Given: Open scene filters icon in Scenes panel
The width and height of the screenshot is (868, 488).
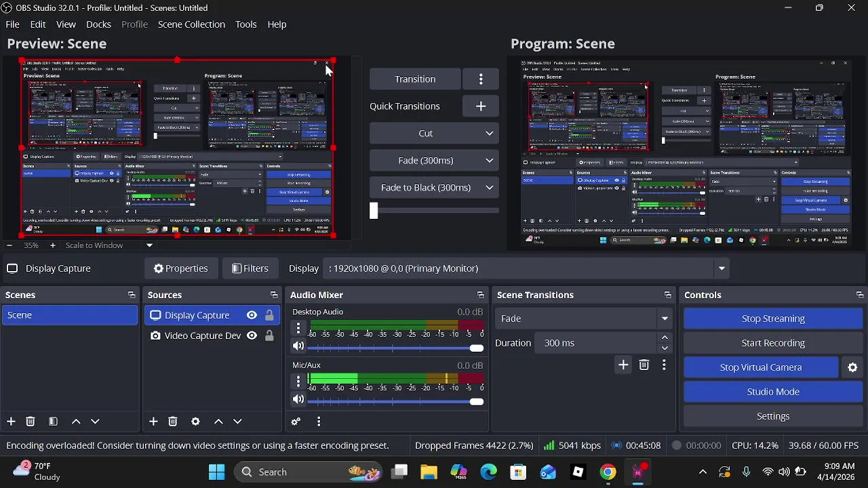Looking at the screenshot, I should tap(53, 422).
